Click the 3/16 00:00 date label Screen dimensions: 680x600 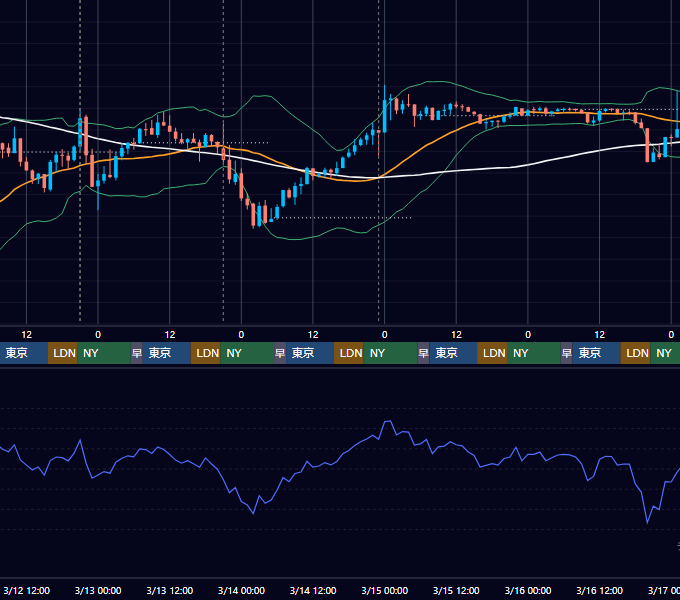click(528, 590)
